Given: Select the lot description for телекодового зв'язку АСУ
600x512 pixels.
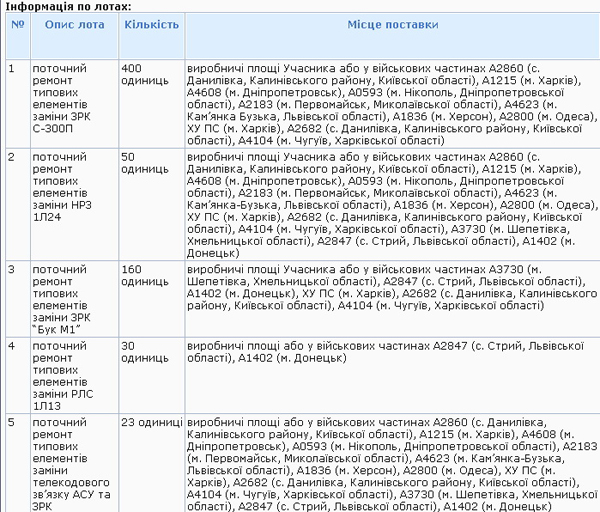Looking at the screenshot, I should tap(61, 464).
